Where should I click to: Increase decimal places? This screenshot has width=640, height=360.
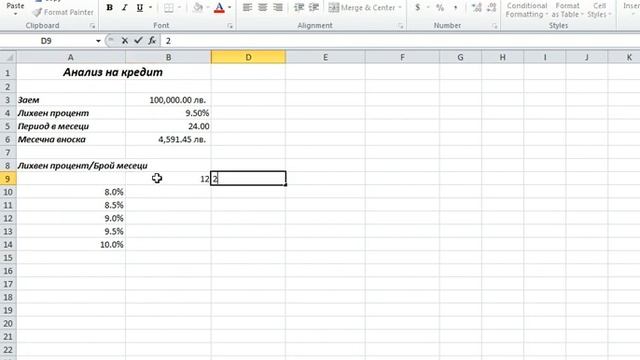[x=476, y=7]
